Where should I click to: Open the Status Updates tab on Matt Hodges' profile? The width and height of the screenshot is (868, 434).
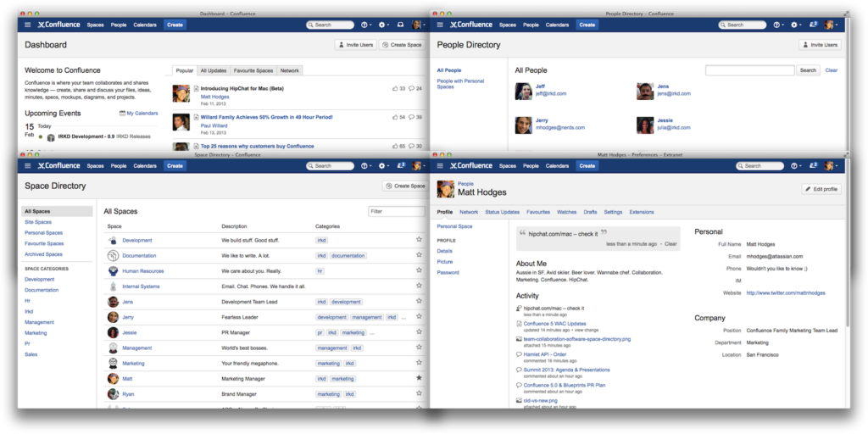coord(502,212)
